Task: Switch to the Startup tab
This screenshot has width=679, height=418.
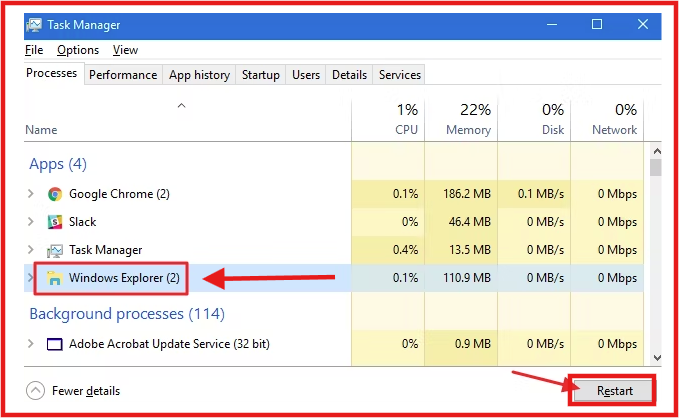Action: pyautogui.click(x=261, y=75)
